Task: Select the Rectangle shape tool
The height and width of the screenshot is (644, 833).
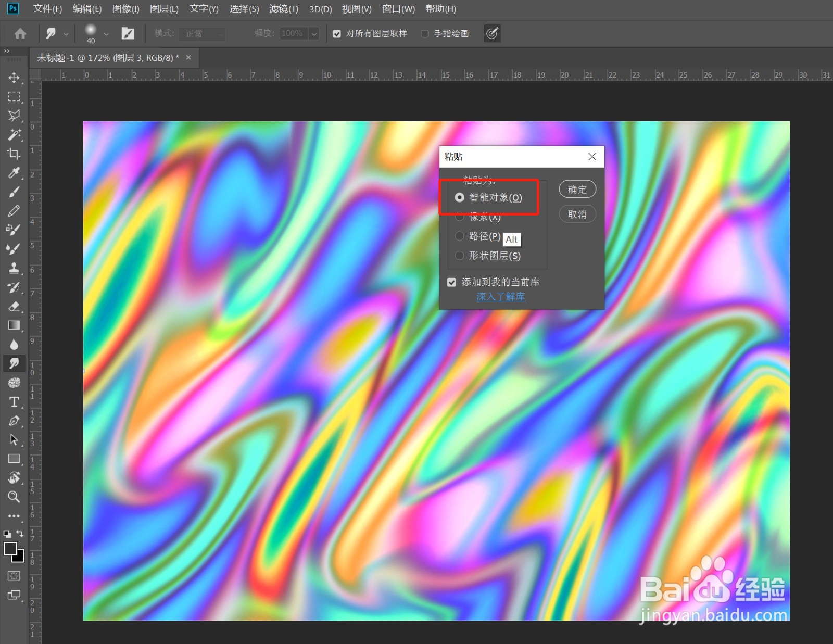Action: [x=14, y=459]
